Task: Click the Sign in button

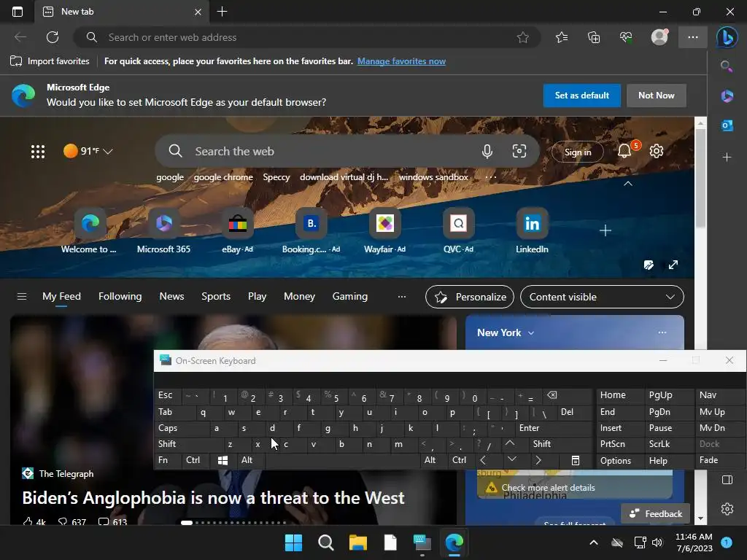Action: [x=578, y=152]
